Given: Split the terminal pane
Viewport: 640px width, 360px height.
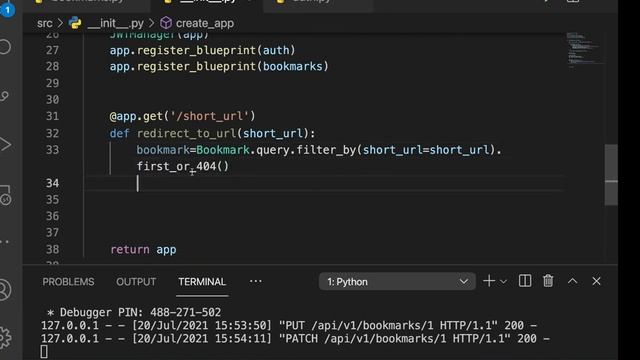Looking at the screenshot, I should (524, 281).
